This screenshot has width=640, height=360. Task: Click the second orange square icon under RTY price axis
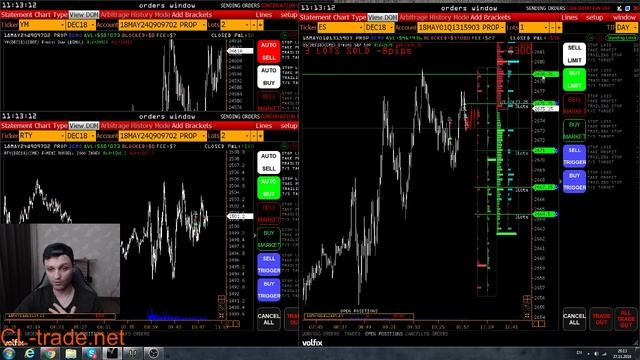(x=236, y=324)
